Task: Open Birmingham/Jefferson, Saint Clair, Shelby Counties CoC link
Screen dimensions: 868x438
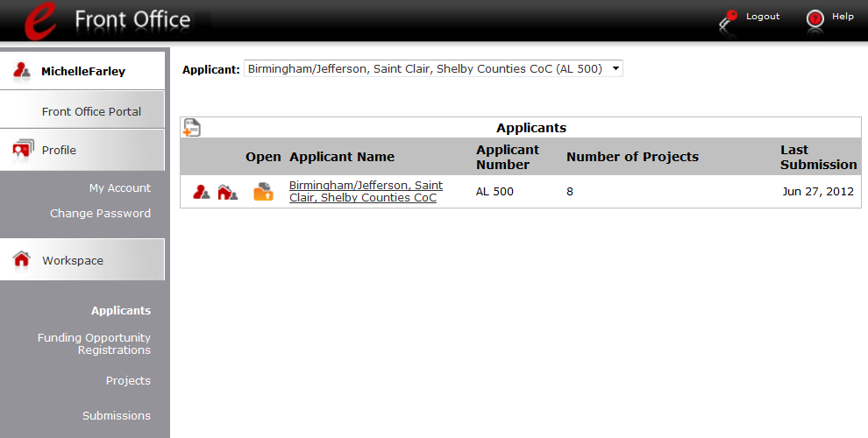Action: point(366,191)
